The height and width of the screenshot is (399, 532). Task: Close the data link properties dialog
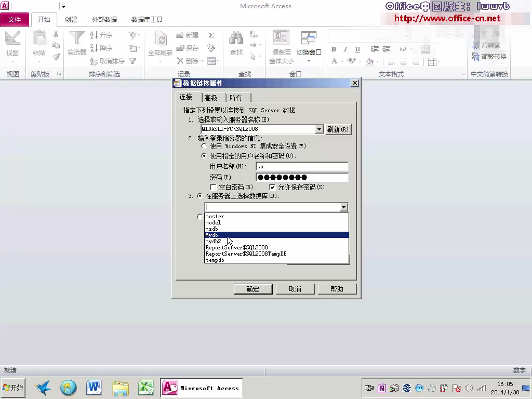354,83
